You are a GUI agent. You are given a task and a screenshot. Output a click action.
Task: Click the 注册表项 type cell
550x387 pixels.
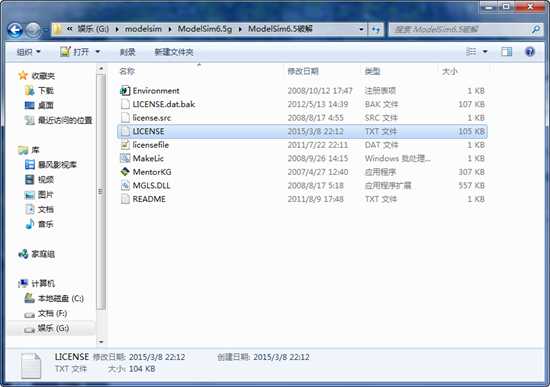click(x=380, y=91)
